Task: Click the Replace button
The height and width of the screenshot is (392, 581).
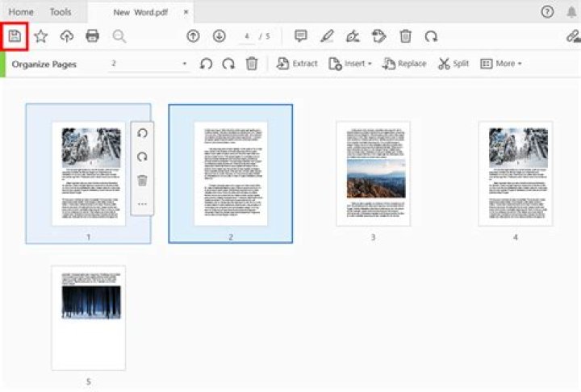Action: [404, 64]
